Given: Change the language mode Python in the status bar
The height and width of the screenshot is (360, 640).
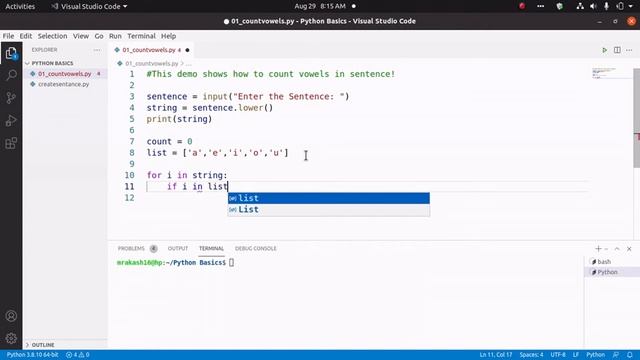Looking at the screenshot, I should pos(596,355).
